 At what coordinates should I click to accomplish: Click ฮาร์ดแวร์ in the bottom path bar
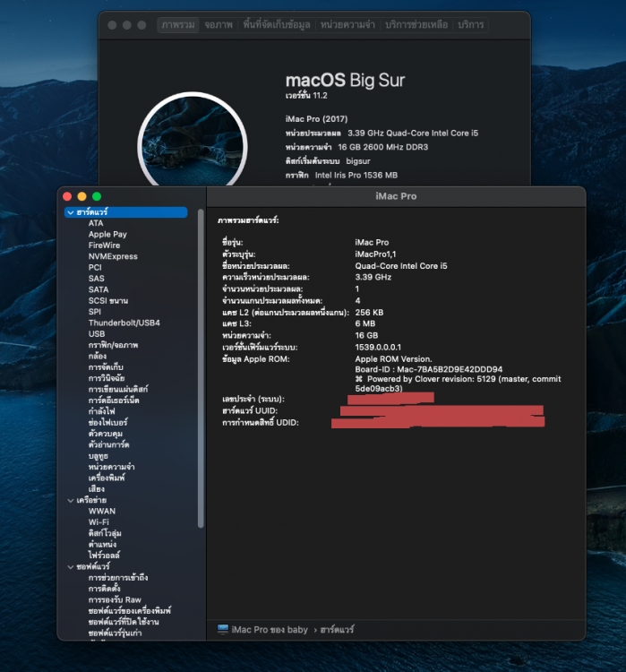(338, 630)
